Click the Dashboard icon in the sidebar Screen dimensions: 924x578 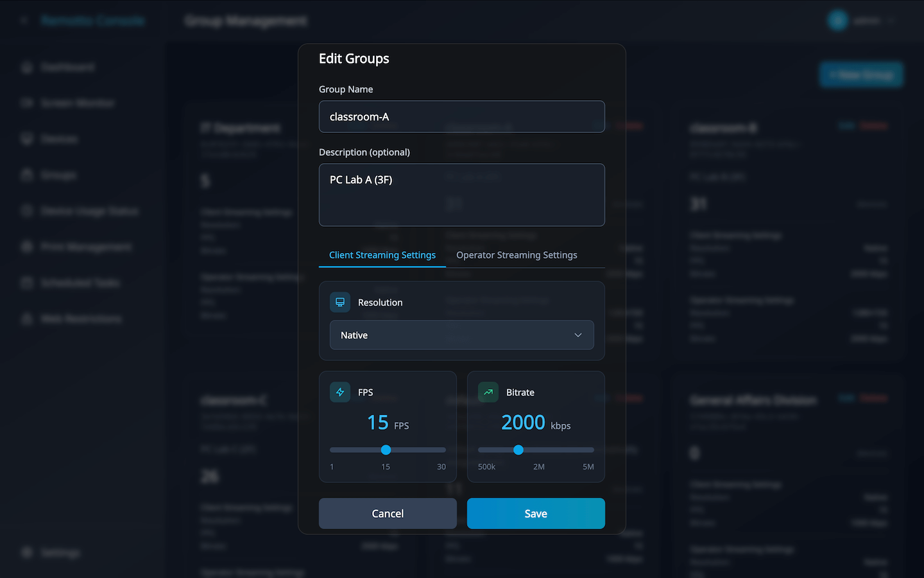tap(27, 67)
